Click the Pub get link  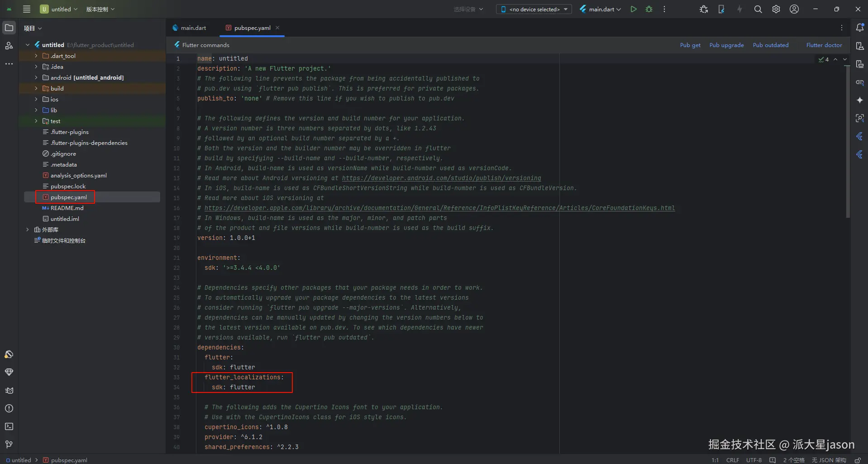coord(690,45)
